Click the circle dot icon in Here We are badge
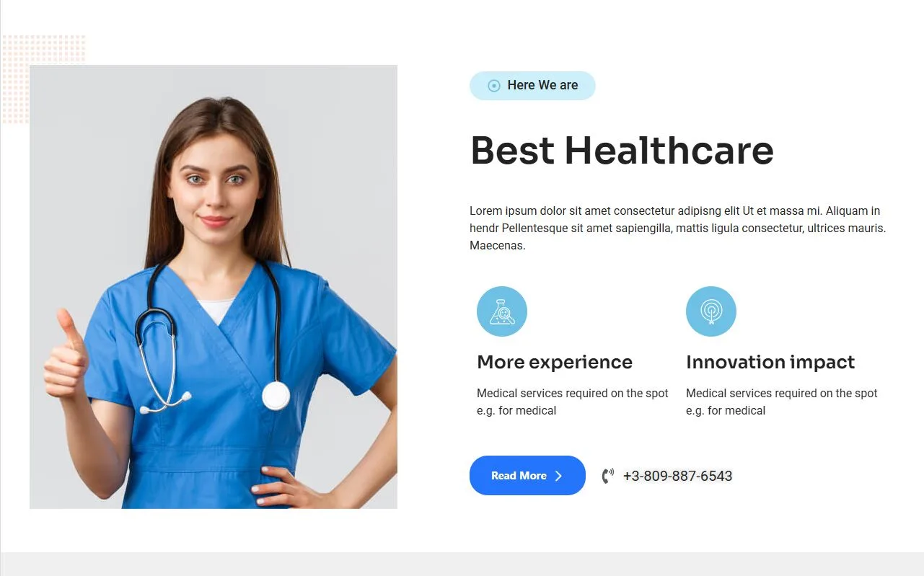 pyautogui.click(x=494, y=86)
